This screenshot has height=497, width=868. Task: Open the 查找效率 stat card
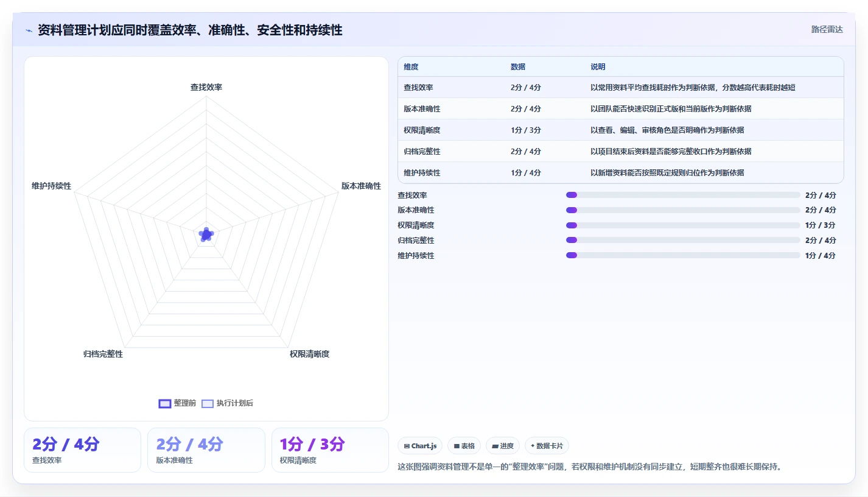[82, 450]
